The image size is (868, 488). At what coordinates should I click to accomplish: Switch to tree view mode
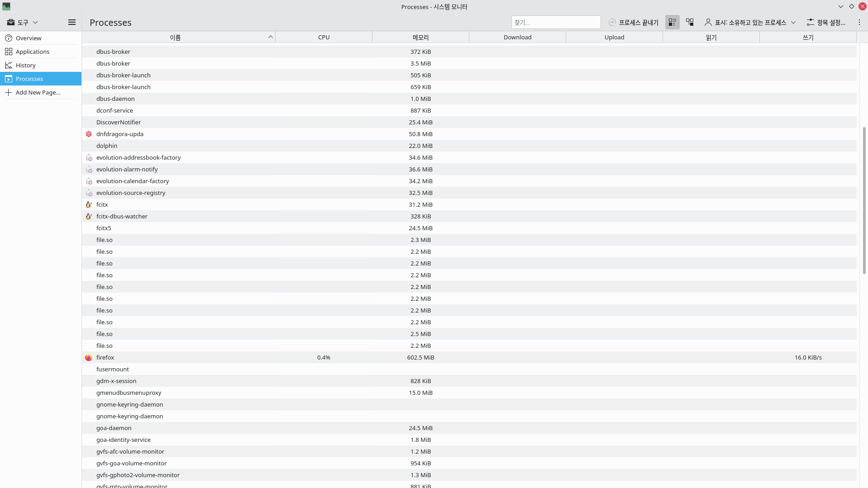(690, 22)
